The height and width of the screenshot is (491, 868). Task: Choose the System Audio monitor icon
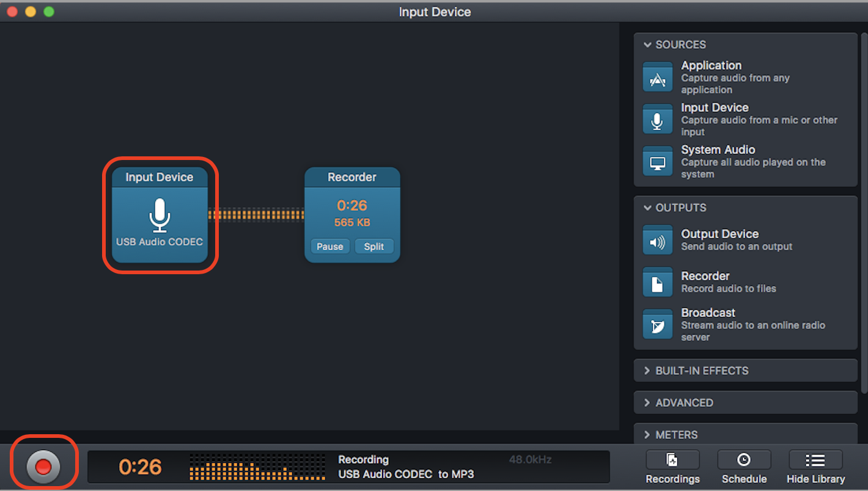[x=657, y=162]
